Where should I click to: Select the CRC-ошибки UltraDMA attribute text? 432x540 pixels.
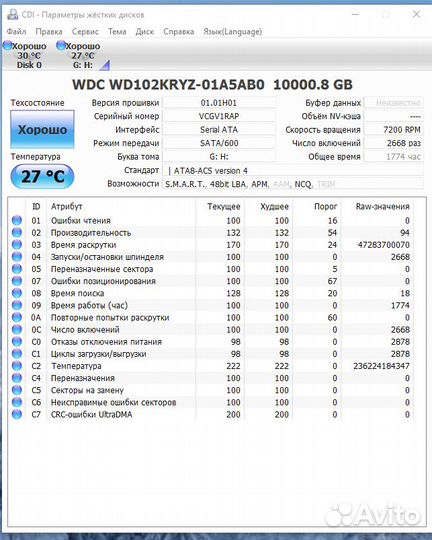click(x=92, y=414)
